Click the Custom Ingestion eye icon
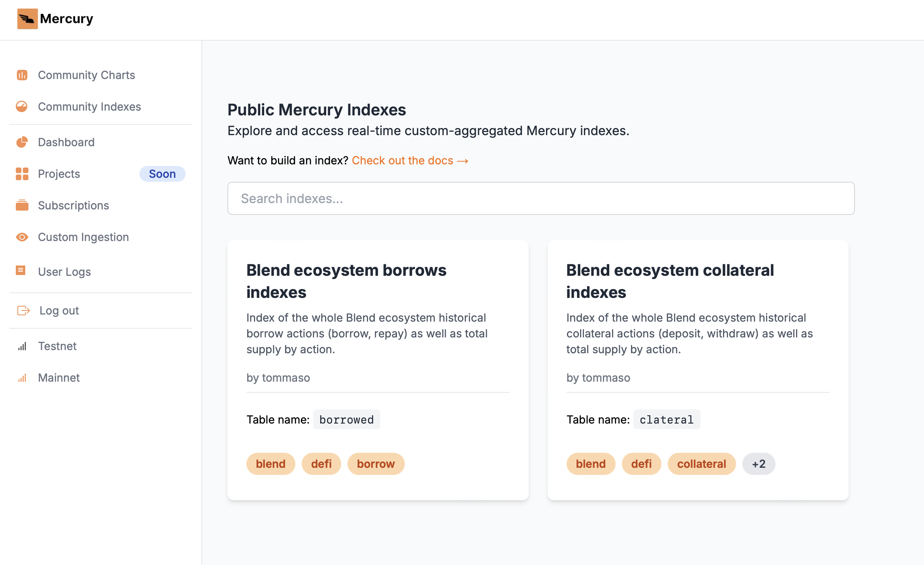The image size is (924, 565). click(22, 237)
